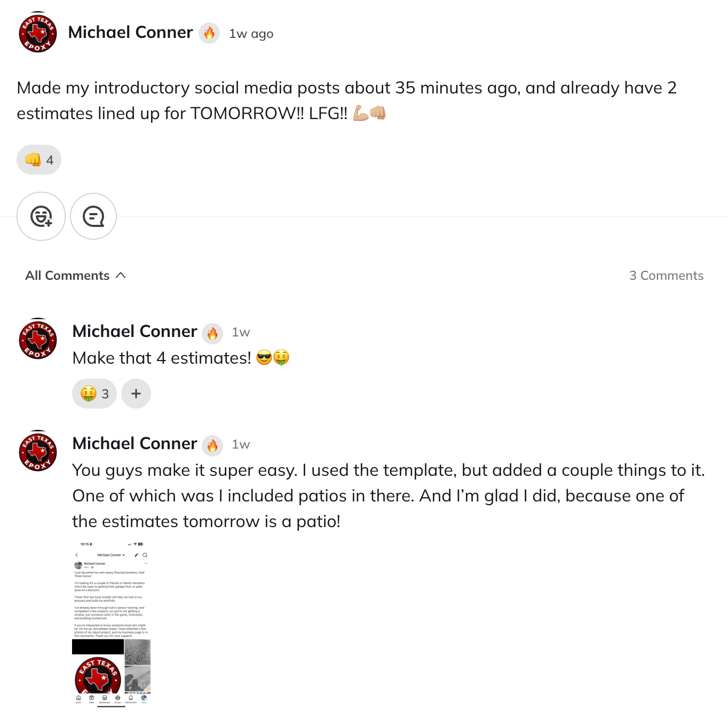This screenshot has height=722, width=728.
Task: Toggle the money-face reaction with 3
Action: [94, 394]
